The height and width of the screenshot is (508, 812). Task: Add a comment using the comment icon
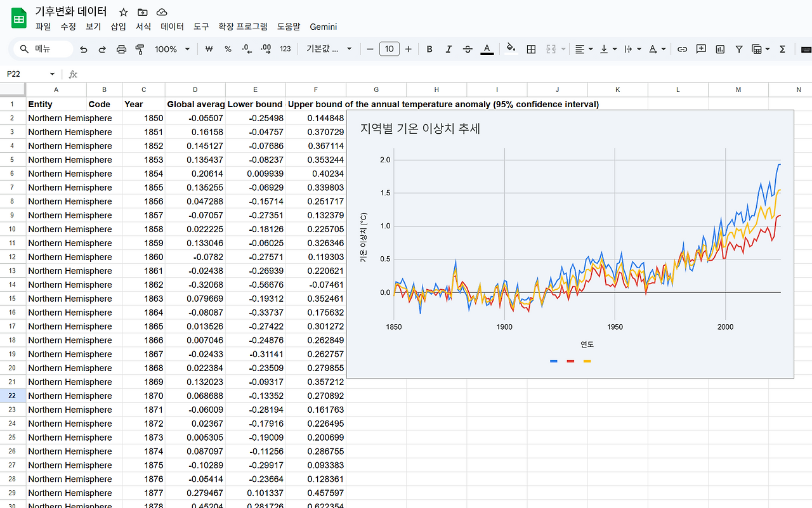(701, 49)
